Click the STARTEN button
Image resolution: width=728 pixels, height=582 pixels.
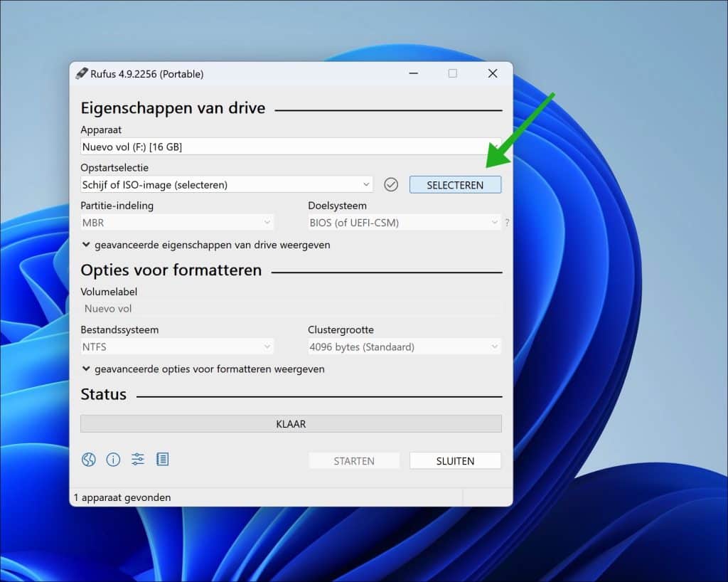point(354,461)
